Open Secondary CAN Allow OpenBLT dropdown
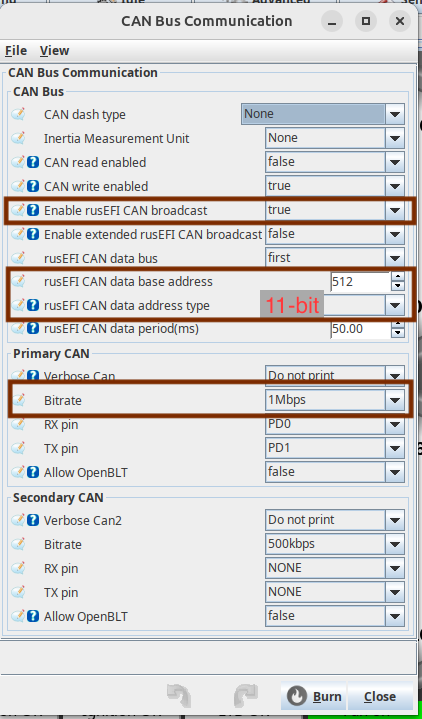The height and width of the screenshot is (719, 422). point(335,616)
